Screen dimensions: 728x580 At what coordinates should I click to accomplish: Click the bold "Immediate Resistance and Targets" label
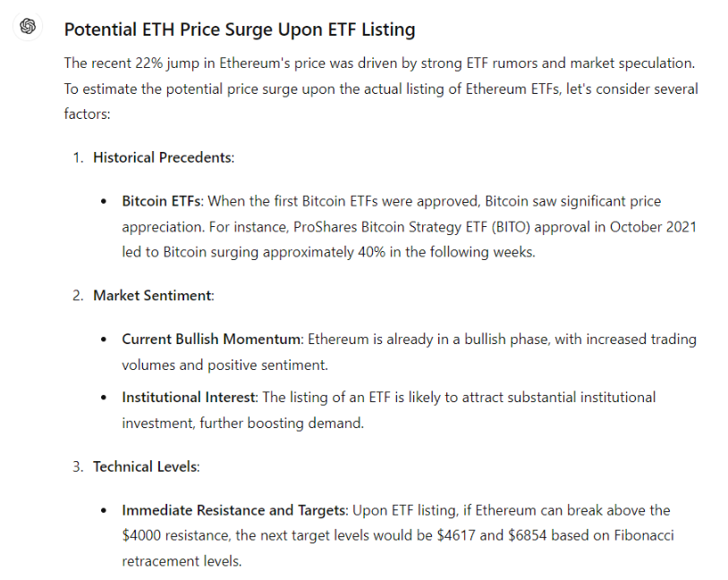point(233,510)
